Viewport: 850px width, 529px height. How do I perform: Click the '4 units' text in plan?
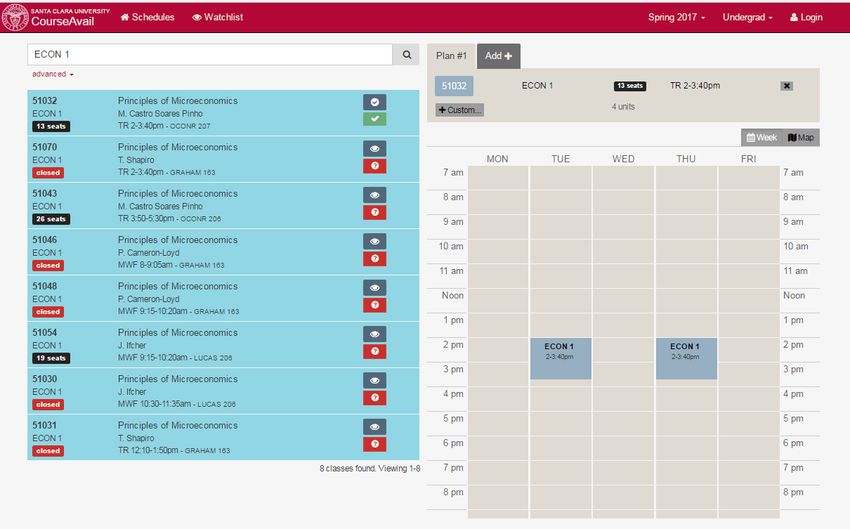623,107
